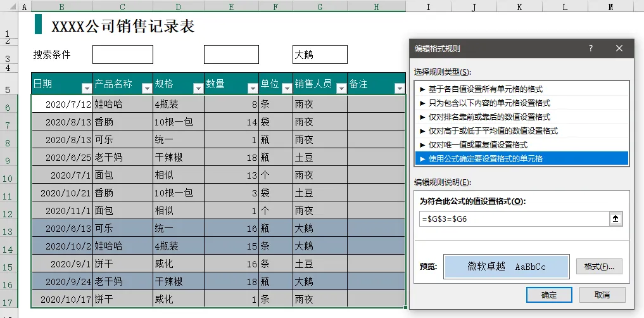Image resolution: width=644 pixels, height=318 pixels.
Task: Open the 日期 column filter dropdown
Action: pos(86,88)
